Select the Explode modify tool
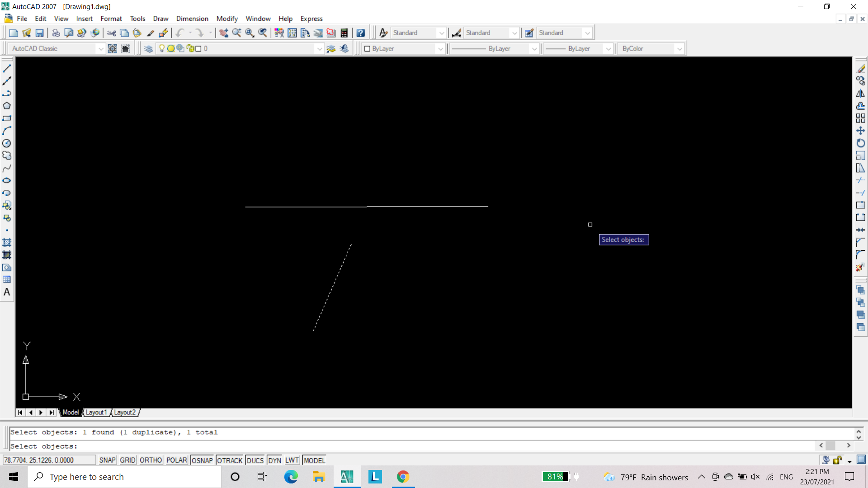This screenshot has height=488, width=868. (861, 267)
